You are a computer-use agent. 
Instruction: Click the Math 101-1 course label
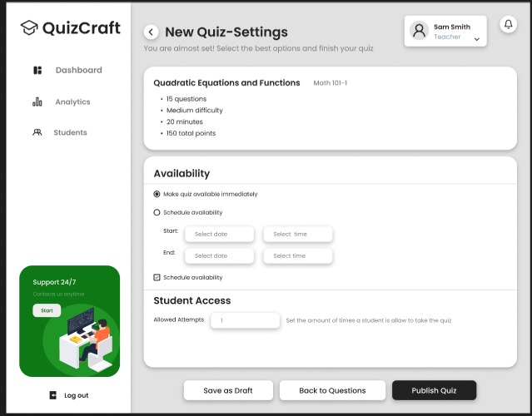[331, 83]
